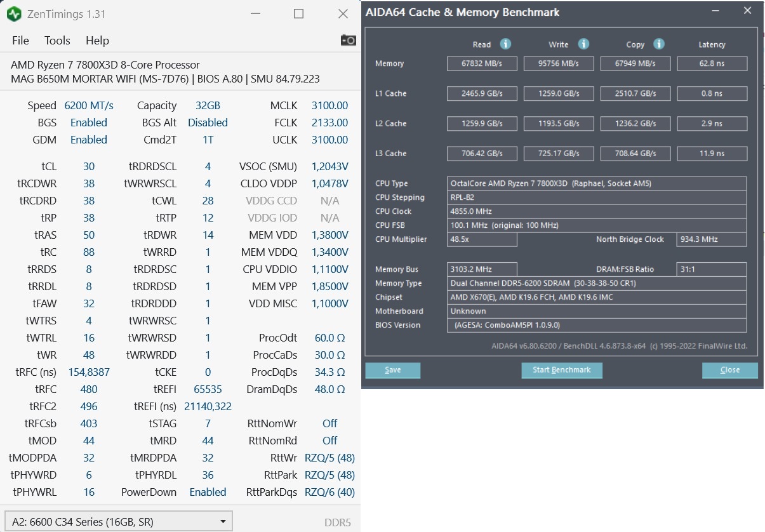Click the Memory Type DDR5-6200 field
This screenshot has height=532, width=765.
[597, 283]
